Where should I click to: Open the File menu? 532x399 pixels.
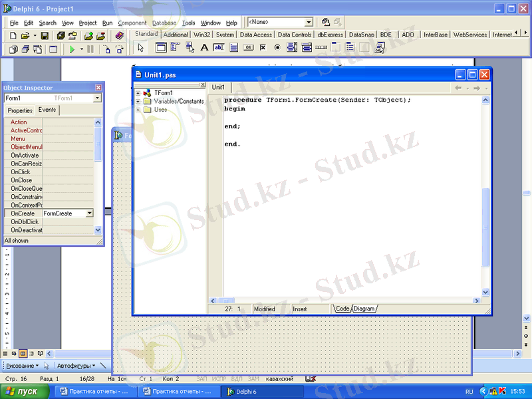pos(14,23)
